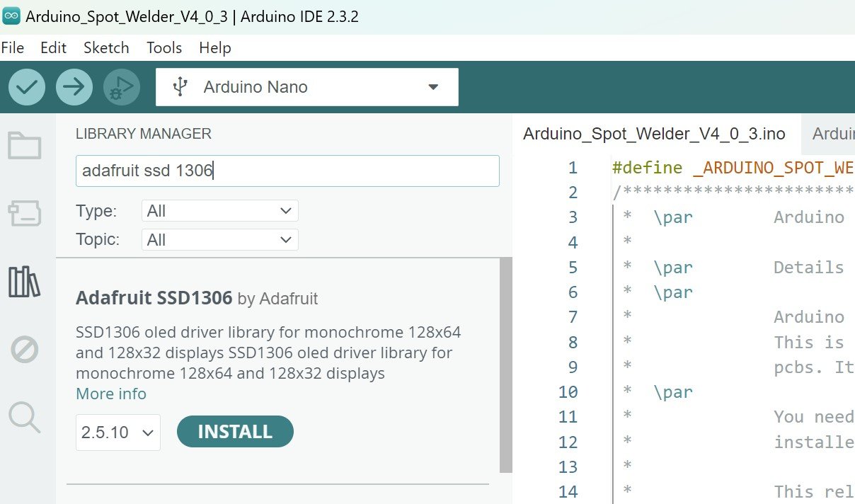This screenshot has width=855, height=504.
Task: Toggle the Library Manager sidebar icon
Action: 25,281
